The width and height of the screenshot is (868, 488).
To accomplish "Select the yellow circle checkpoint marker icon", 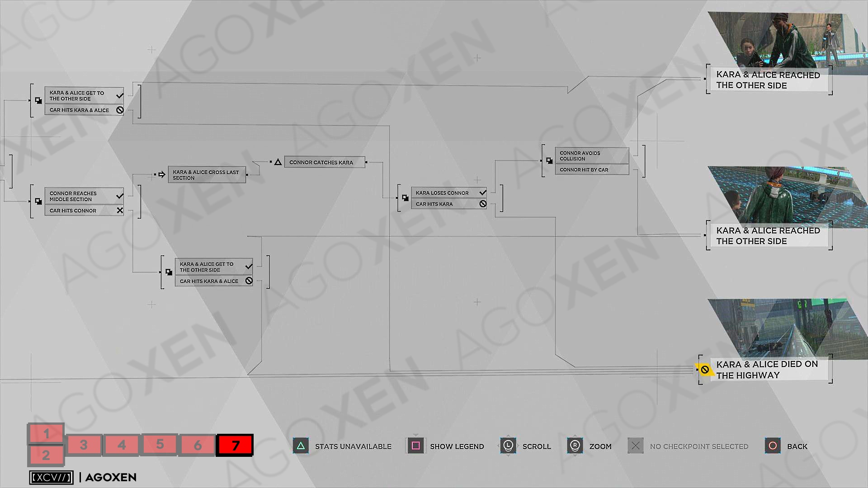I will pos(704,368).
